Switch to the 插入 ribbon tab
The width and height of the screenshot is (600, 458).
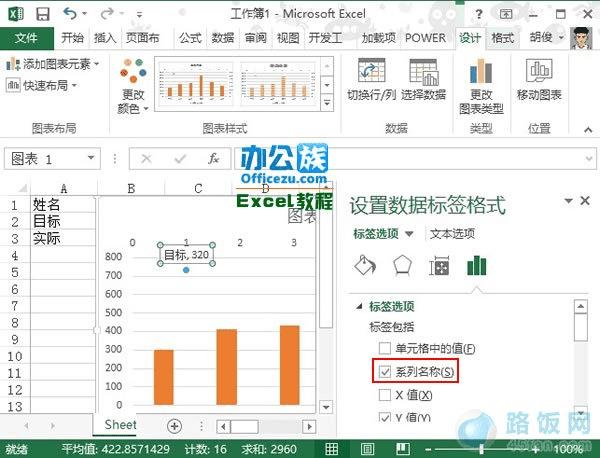[105, 38]
